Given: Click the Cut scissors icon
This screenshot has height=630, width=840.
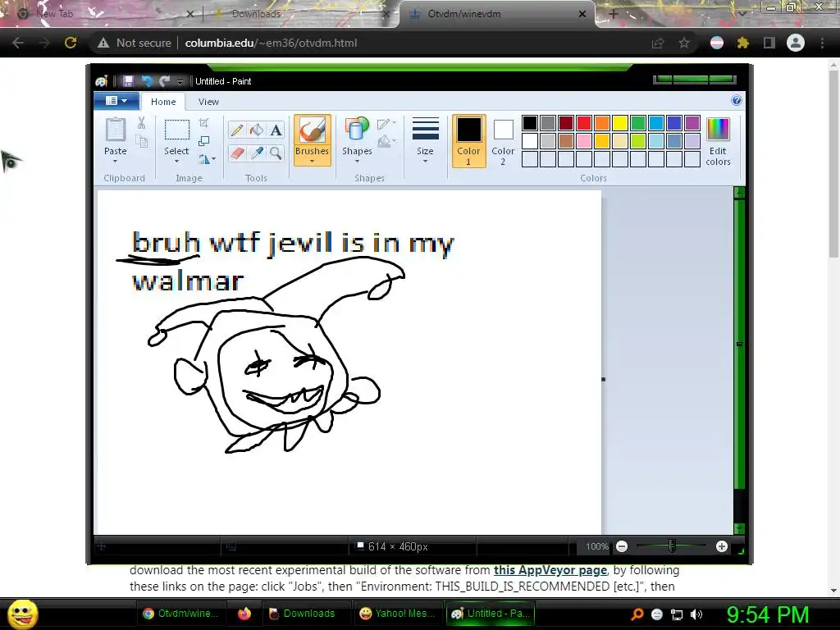Looking at the screenshot, I should 141,123.
